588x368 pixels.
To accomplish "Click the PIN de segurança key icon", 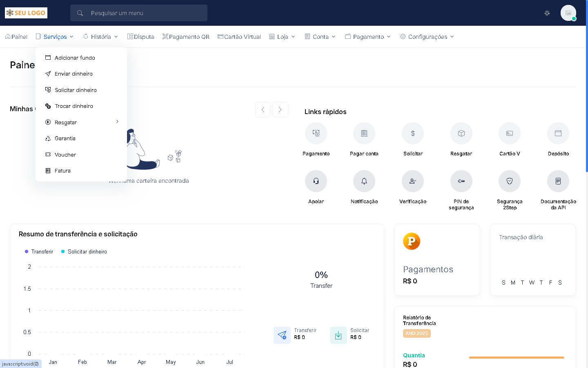I will coord(461,181).
